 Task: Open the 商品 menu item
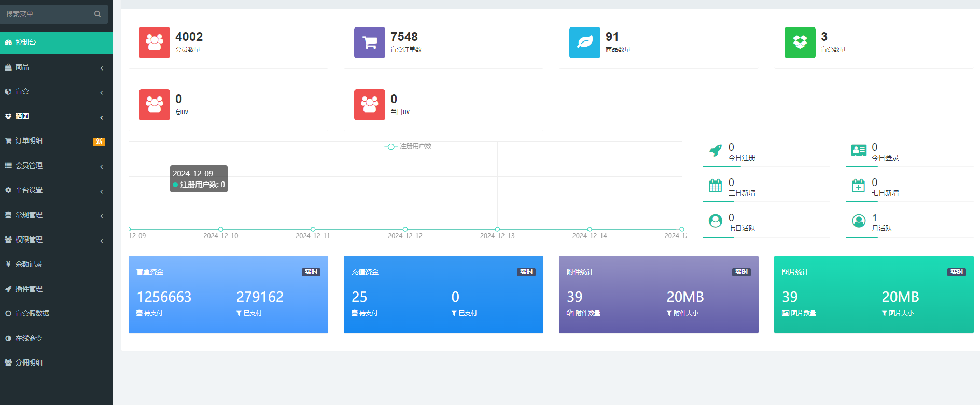coord(57,67)
